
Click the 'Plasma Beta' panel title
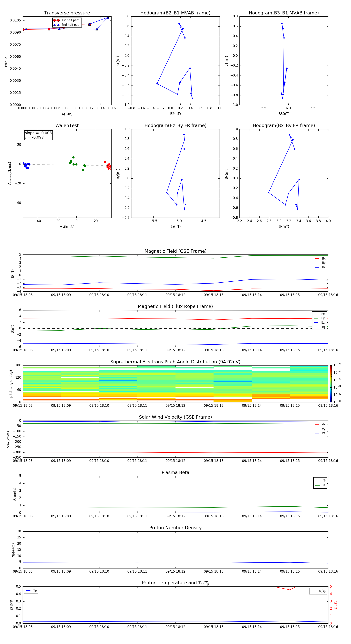point(175,473)
